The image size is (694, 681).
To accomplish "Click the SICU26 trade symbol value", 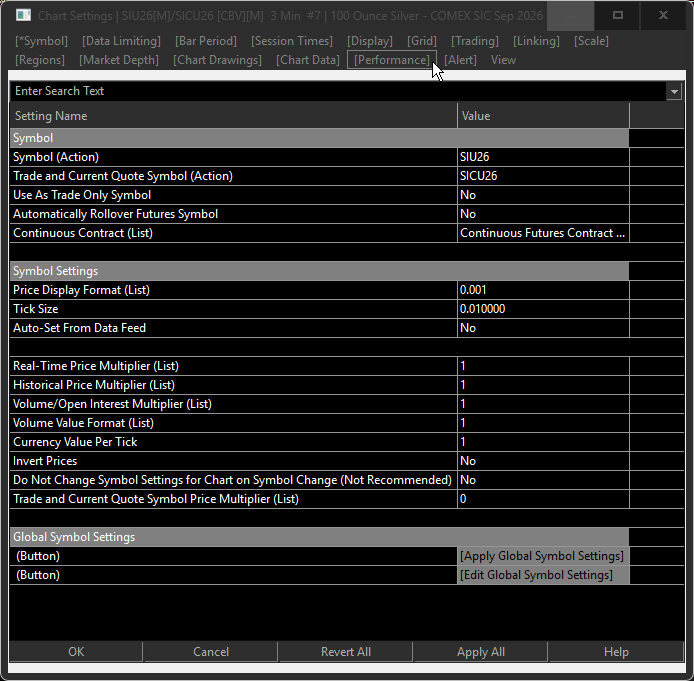I will click(543, 176).
